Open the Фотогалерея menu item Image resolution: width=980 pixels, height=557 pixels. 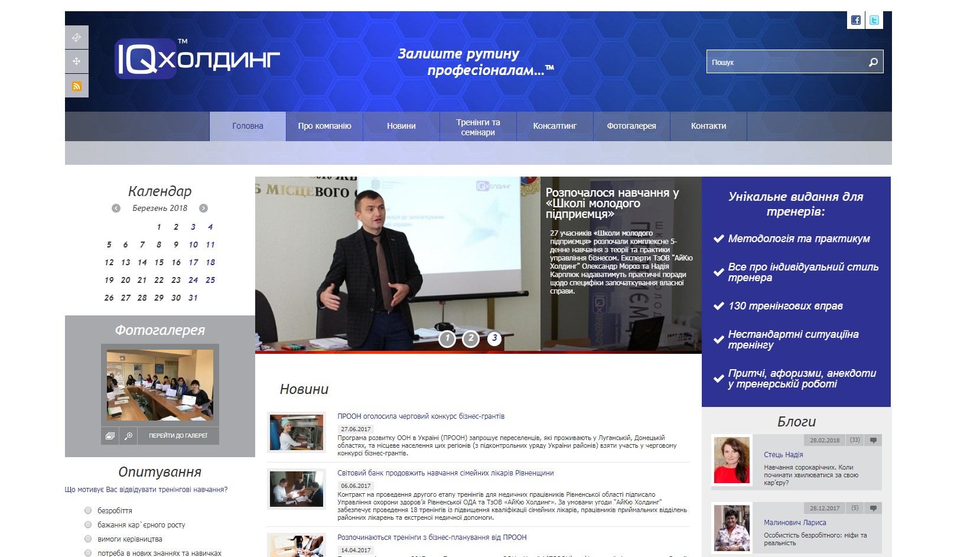[631, 126]
